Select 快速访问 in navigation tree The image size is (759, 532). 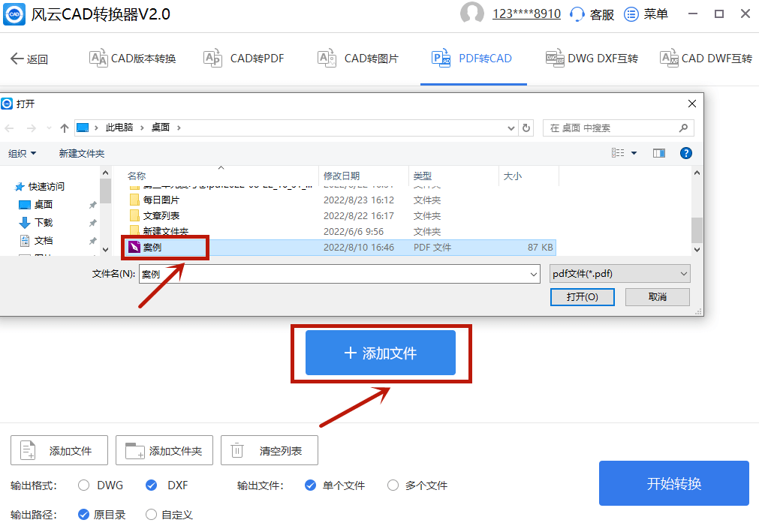pyautogui.click(x=40, y=186)
